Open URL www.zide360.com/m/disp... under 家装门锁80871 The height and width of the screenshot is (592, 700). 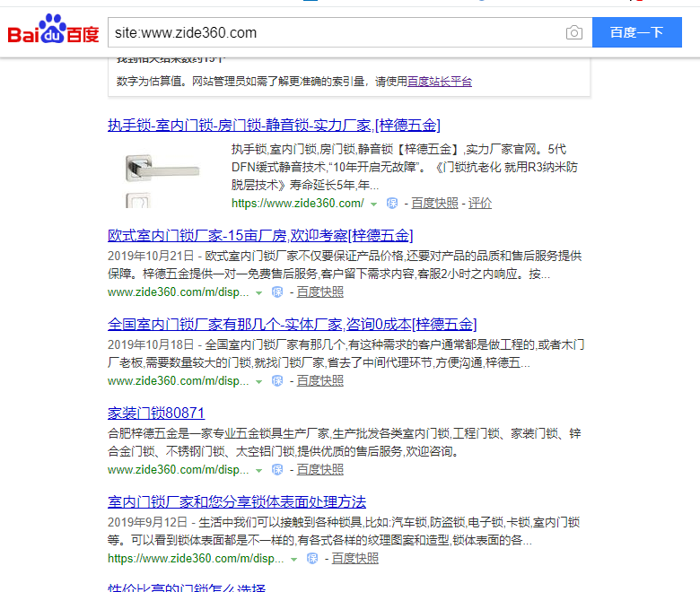pyautogui.click(x=178, y=470)
